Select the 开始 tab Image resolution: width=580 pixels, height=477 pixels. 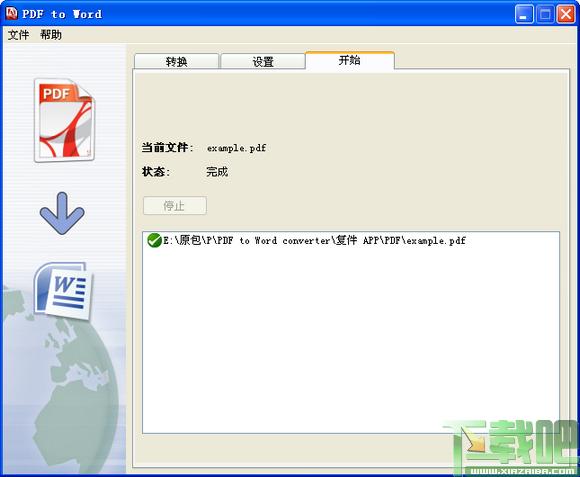click(350, 60)
